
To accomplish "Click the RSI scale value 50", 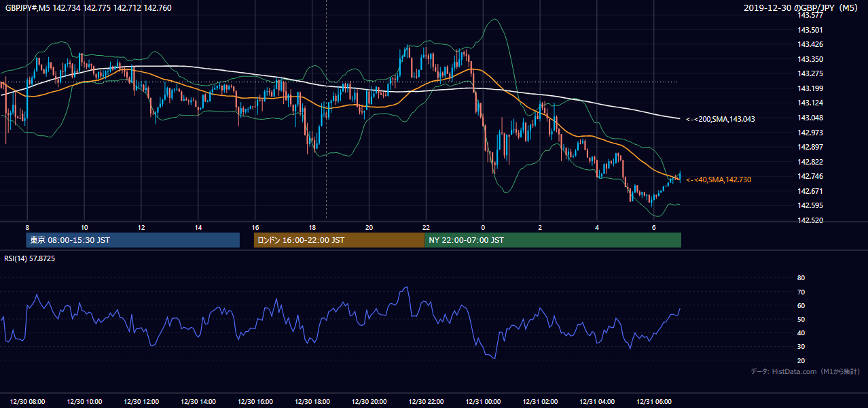I will pos(801,319).
